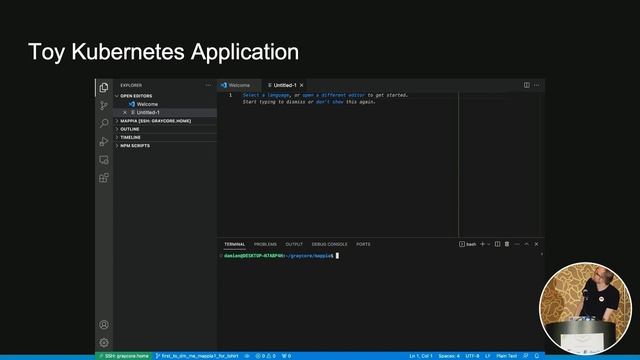
Task: Close Untitled-1 in the Open Editors list
Action: 125,112
